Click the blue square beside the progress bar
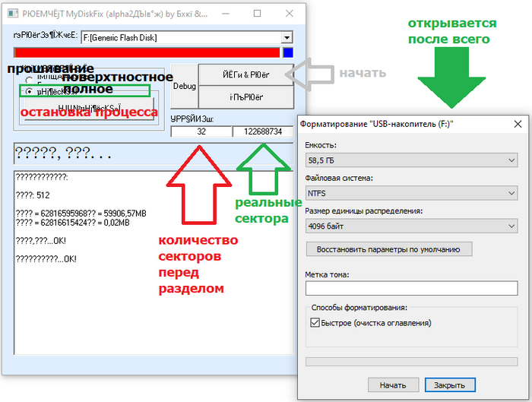The height and width of the screenshot is (402, 532). [288, 52]
